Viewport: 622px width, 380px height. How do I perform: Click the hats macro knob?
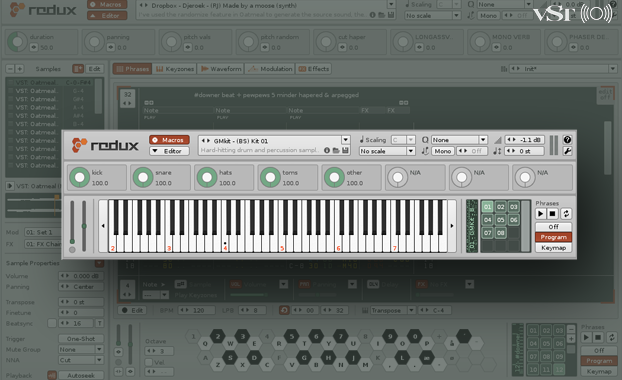coord(207,177)
